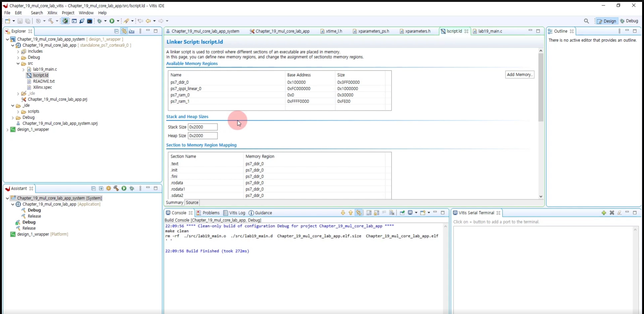644x314 pixels.
Task: Click the hammer Build icon in main toolbar
Action: pyautogui.click(x=51, y=21)
